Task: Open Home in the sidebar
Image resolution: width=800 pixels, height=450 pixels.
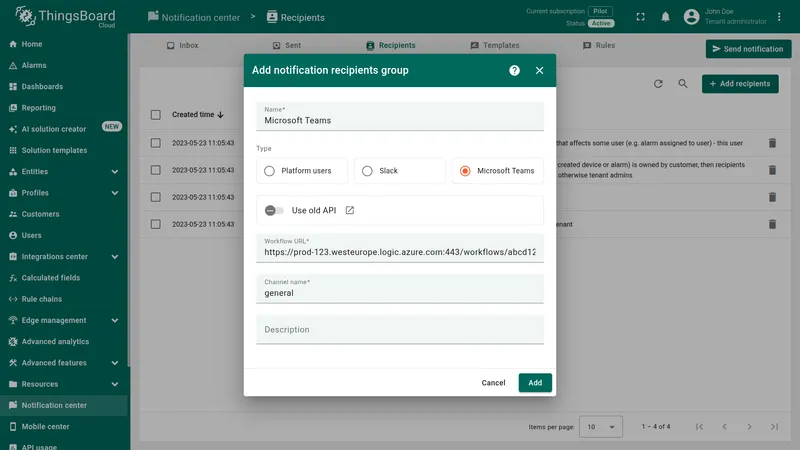Action: point(64,44)
